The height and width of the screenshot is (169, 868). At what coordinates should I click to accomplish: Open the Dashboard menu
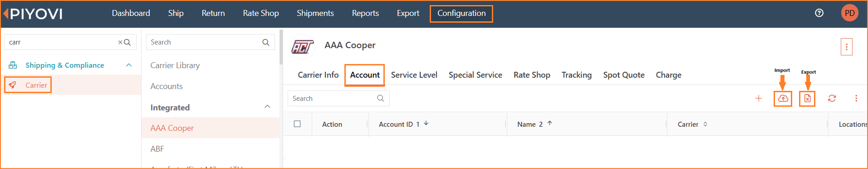[x=131, y=13]
